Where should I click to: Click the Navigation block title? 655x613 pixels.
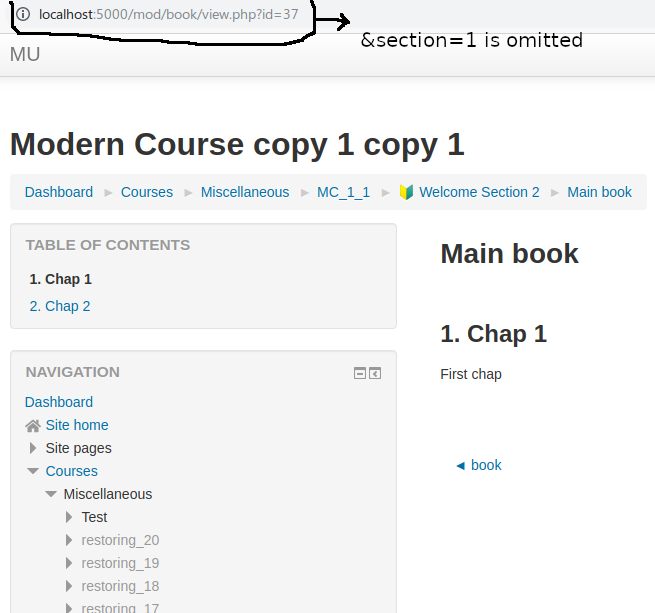tap(73, 372)
